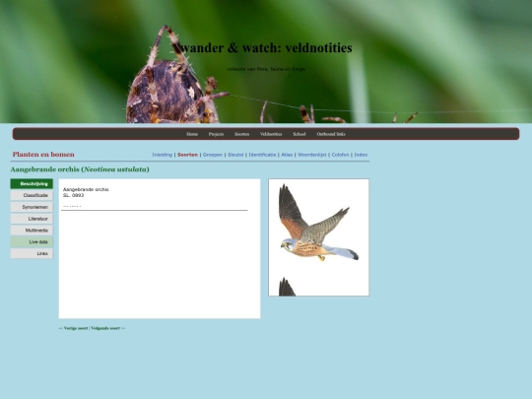Open the Veldnotities menu item
532x399 pixels.
coord(271,134)
